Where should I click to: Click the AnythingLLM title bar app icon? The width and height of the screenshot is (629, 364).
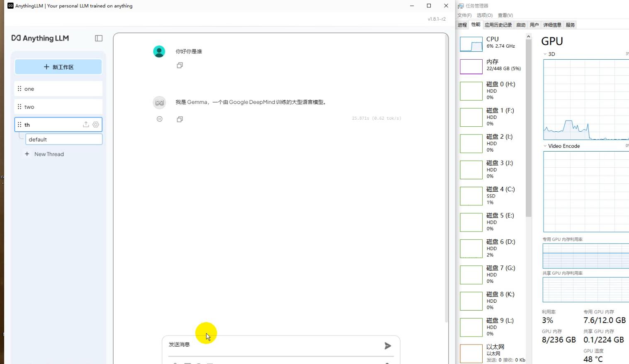[x=10, y=6]
